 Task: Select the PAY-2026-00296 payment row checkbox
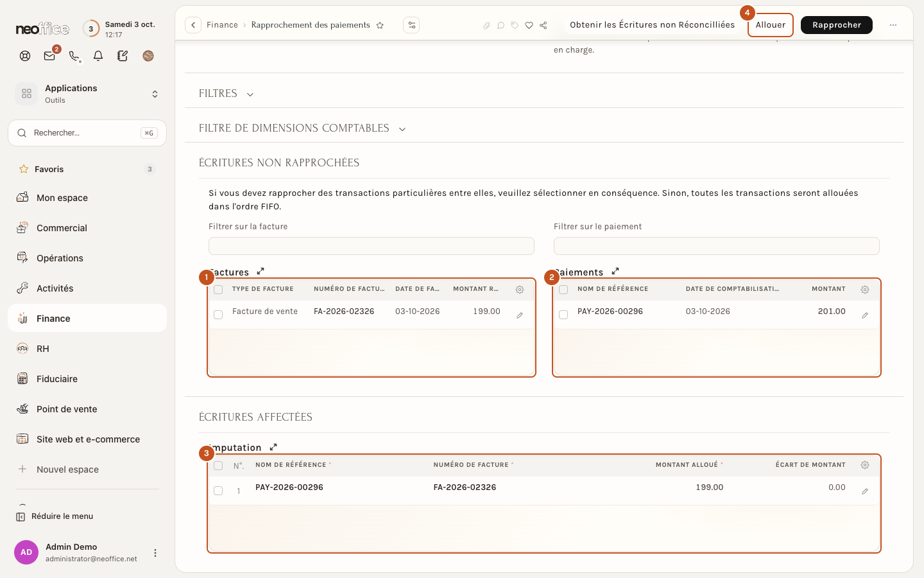coord(563,315)
